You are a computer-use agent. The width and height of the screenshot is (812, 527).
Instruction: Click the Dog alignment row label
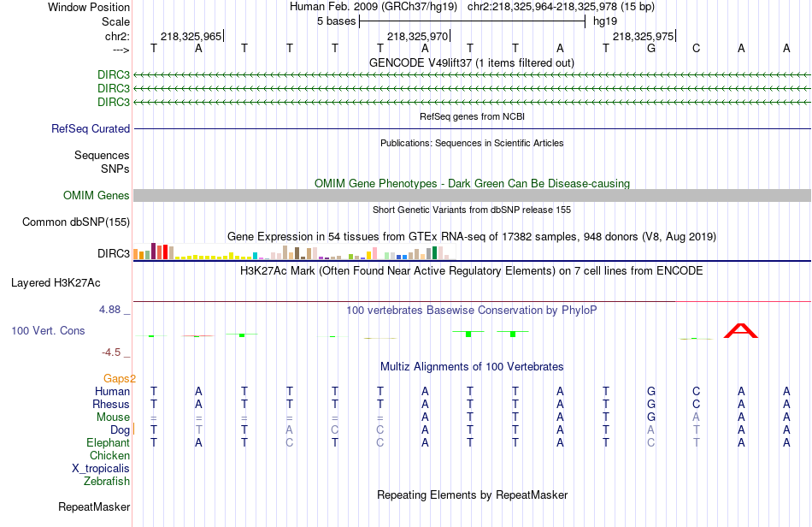click(120, 430)
